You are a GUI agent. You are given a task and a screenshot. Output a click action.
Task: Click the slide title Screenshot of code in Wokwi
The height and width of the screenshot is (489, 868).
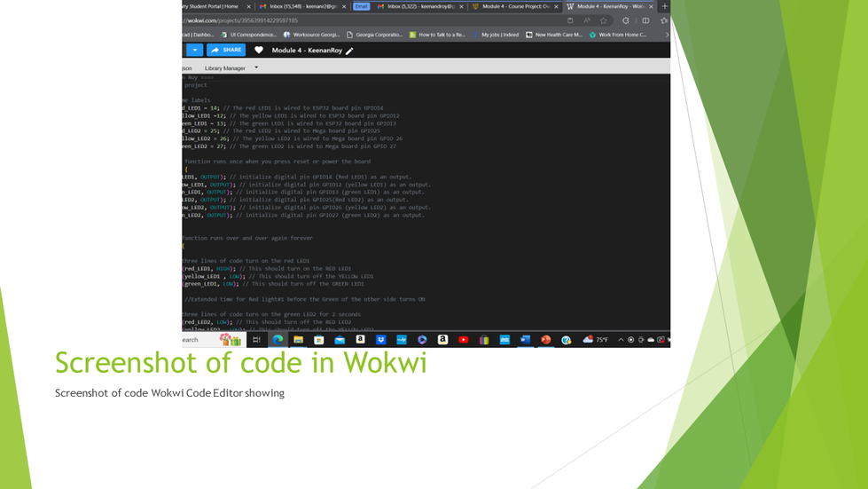pyautogui.click(x=241, y=363)
